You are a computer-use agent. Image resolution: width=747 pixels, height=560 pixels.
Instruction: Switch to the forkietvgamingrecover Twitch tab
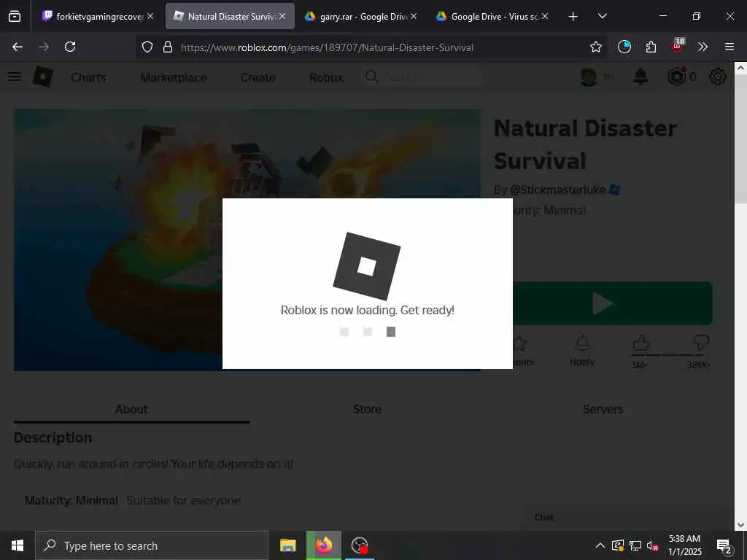[x=93, y=16]
